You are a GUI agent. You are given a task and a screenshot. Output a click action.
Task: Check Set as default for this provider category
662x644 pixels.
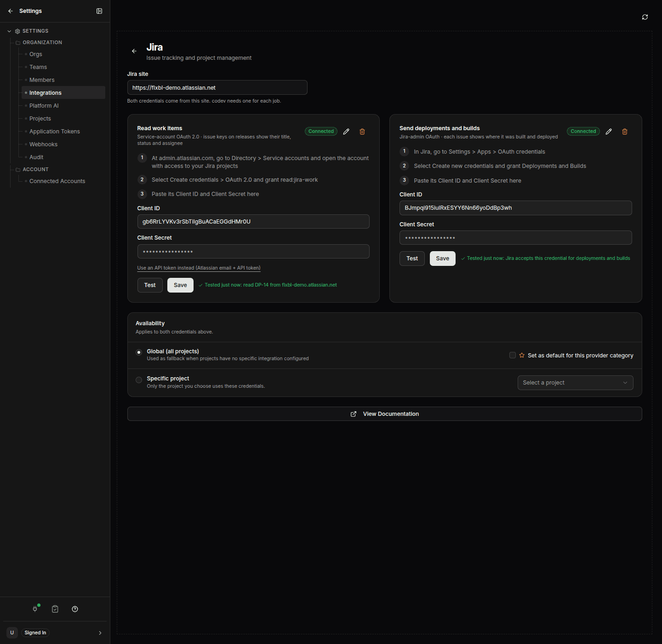tap(513, 355)
